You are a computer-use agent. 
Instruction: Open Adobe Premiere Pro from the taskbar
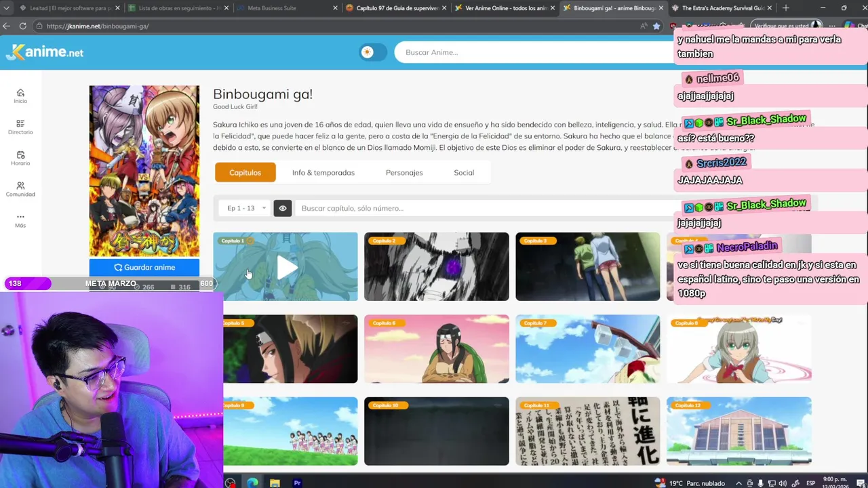tap(297, 483)
